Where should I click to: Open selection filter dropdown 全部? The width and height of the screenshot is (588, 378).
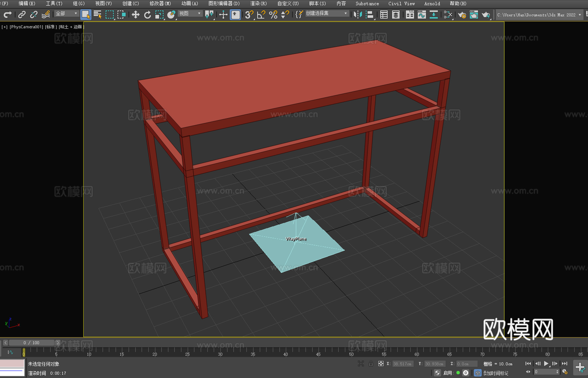tap(67, 13)
